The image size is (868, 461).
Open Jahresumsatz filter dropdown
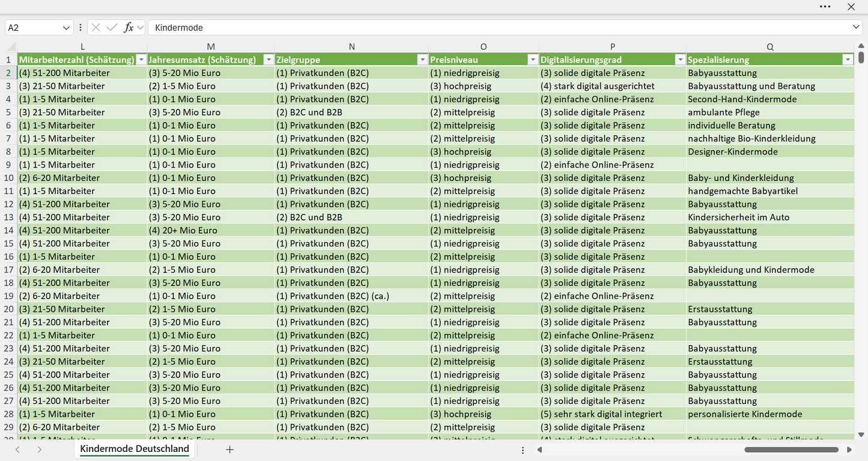(269, 60)
